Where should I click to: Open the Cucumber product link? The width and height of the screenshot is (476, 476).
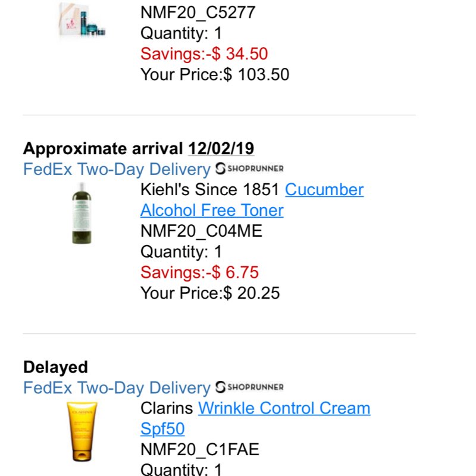(324, 190)
